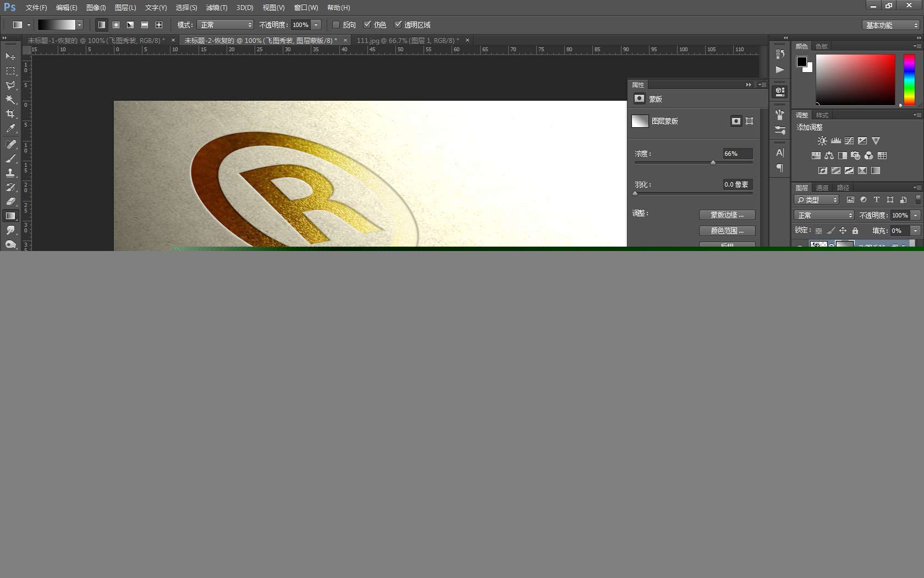
Task: Open the 滤镜(T) menu
Action: [217, 8]
